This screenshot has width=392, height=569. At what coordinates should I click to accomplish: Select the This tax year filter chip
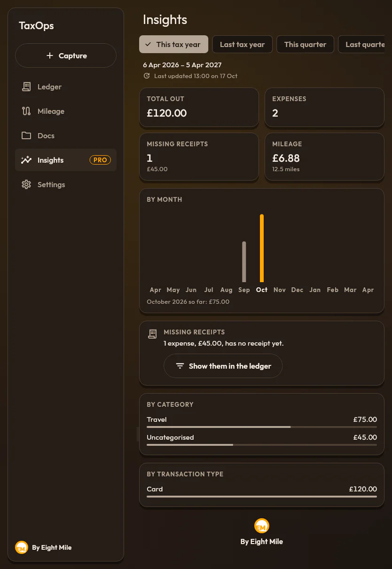(x=173, y=44)
